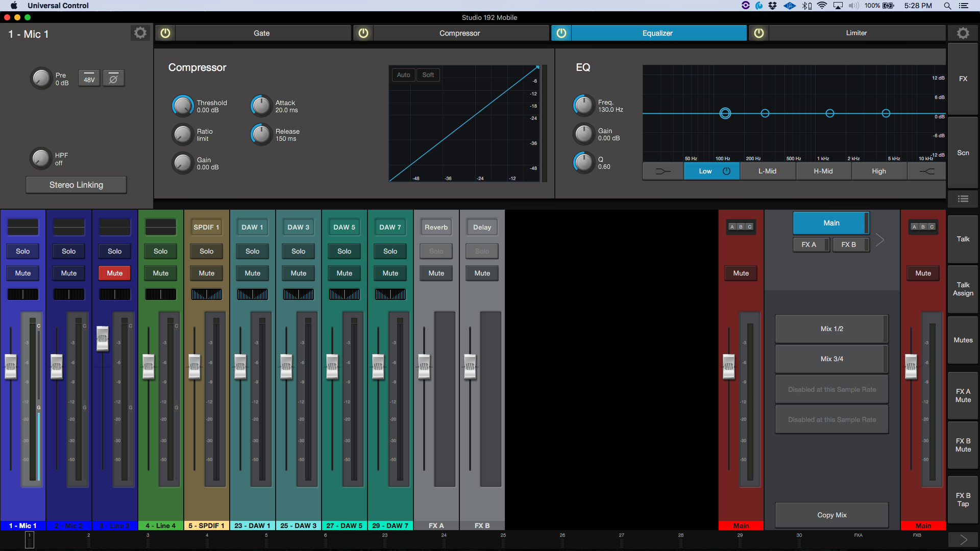Open the FX panel in sidebar
This screenshot has height=551, width=980.
click(963, 79)
